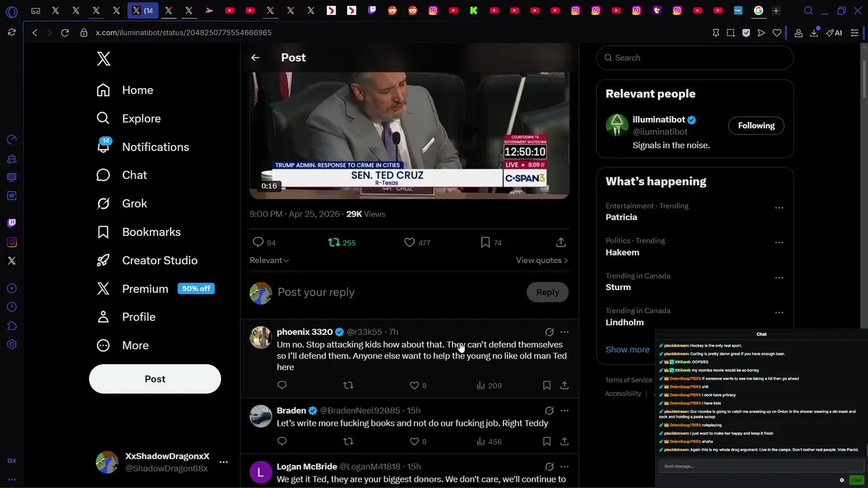Reply to phoenix 3320's comment
Screen dimensions: 868x488
click(282, 385)
